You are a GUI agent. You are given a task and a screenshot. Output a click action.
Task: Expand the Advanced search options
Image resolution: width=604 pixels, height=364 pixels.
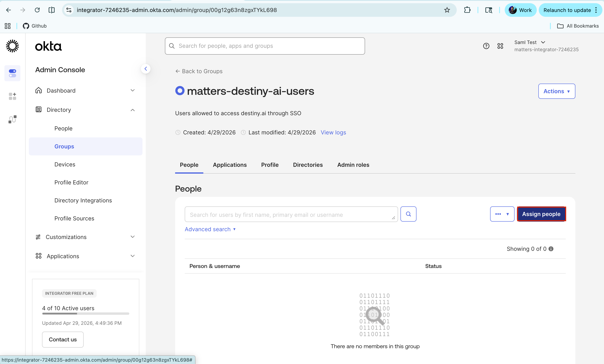pyautogui.click(x=210, y=229)
